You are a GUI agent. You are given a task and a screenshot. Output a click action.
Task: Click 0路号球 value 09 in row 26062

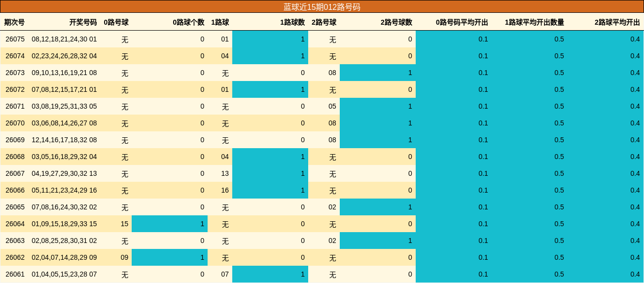pos(124,257)
